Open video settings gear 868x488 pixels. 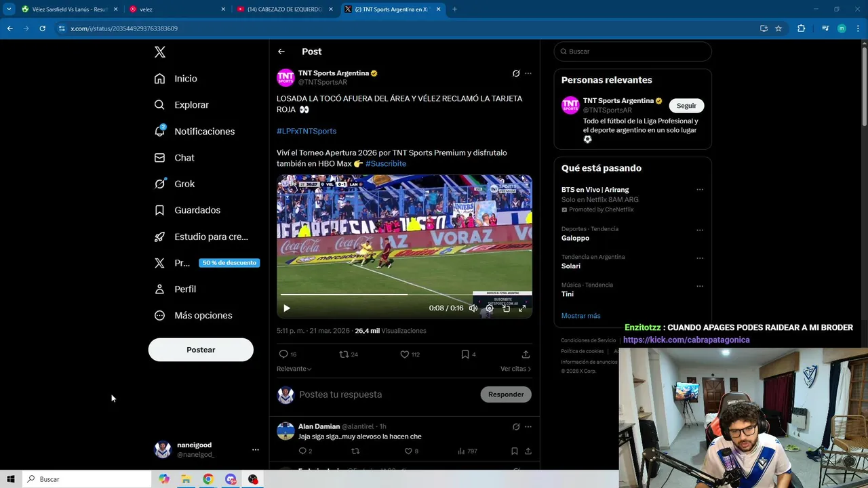(490, 308)
